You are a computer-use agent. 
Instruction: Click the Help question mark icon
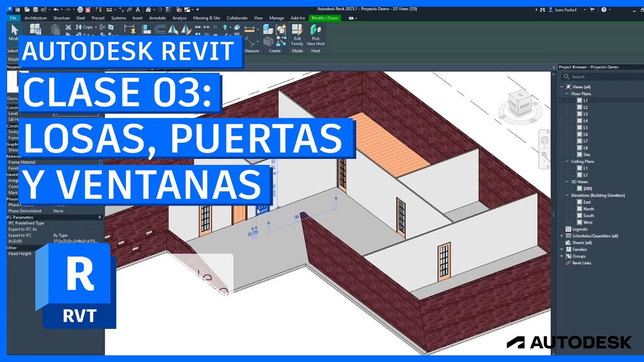click(604, 10)
